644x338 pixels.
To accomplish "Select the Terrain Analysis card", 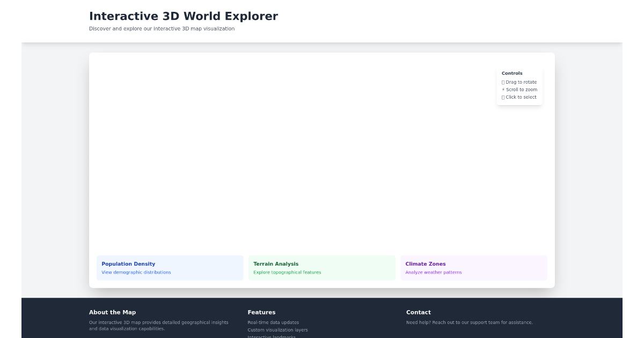I will pos(322,268).
